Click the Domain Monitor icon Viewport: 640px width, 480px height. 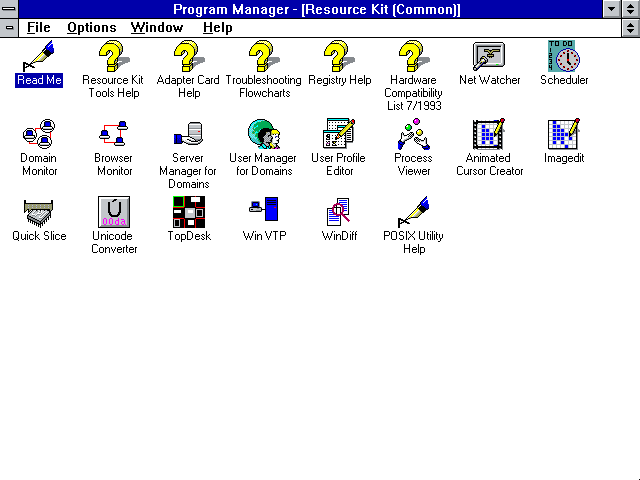point(38,133)
